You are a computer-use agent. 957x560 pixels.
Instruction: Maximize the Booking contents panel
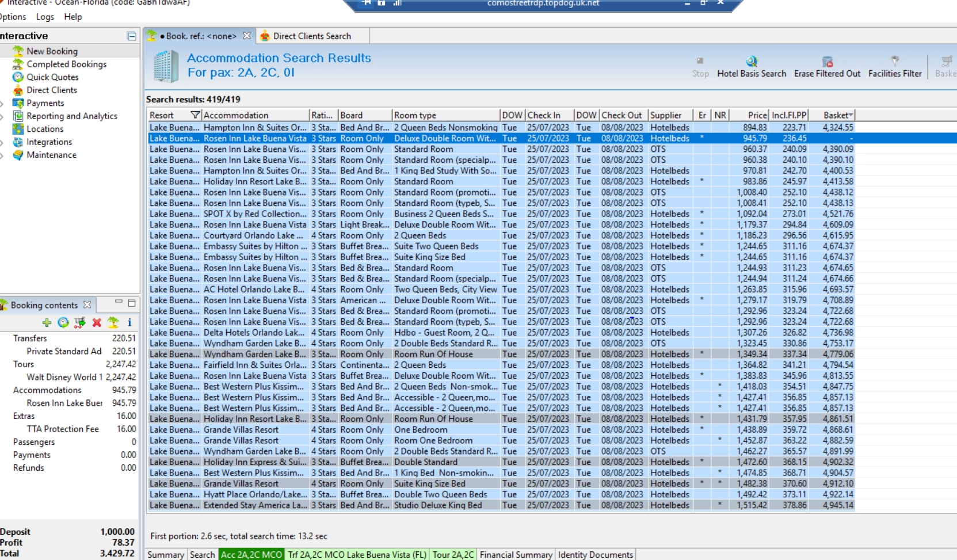[x=132, y=303]
